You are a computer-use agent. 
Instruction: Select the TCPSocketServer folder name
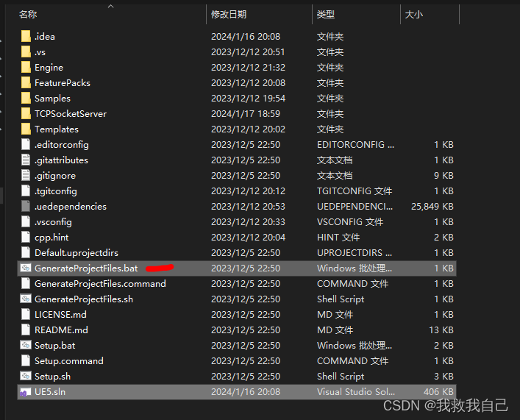pos(71,114)
